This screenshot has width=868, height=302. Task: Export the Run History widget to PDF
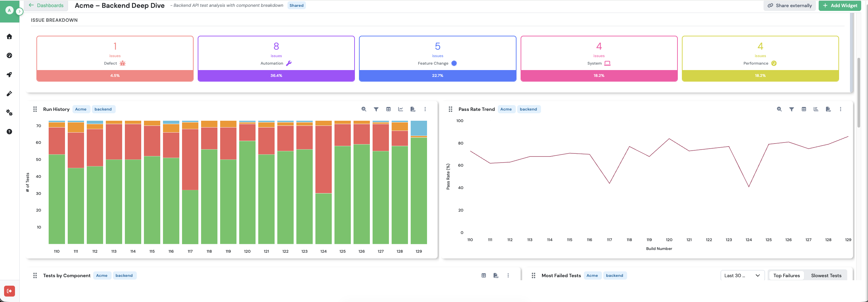tap(413, 109)
